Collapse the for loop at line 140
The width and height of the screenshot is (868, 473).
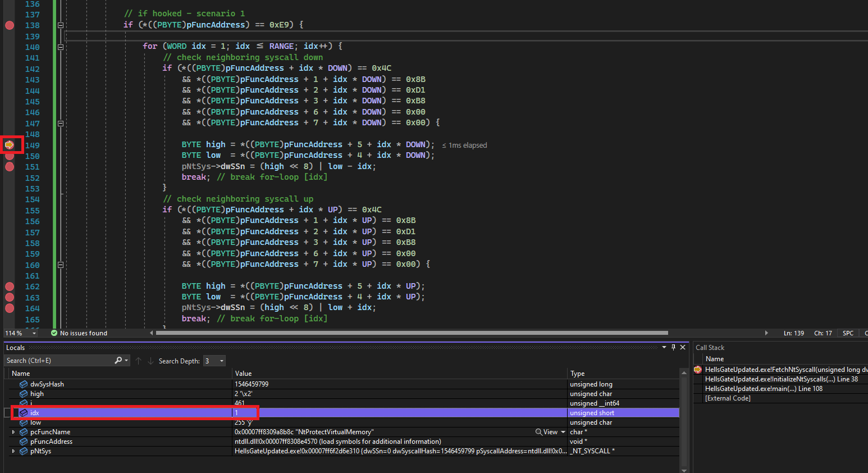[x=61, y=47]
